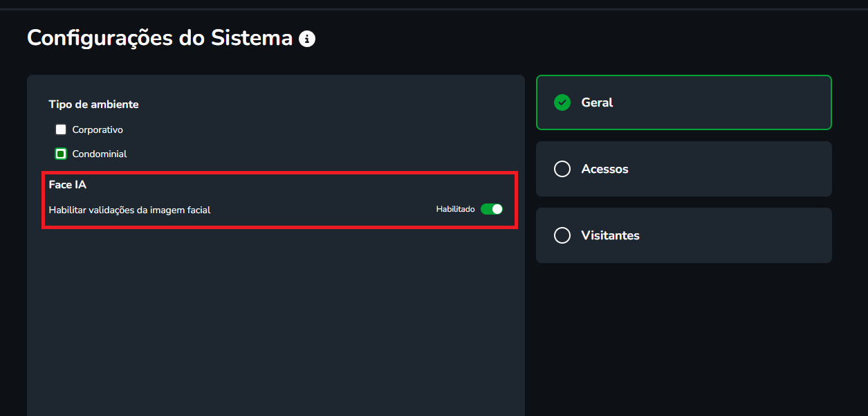Click the Acessos card's empty right side

(x=747, y=169)
